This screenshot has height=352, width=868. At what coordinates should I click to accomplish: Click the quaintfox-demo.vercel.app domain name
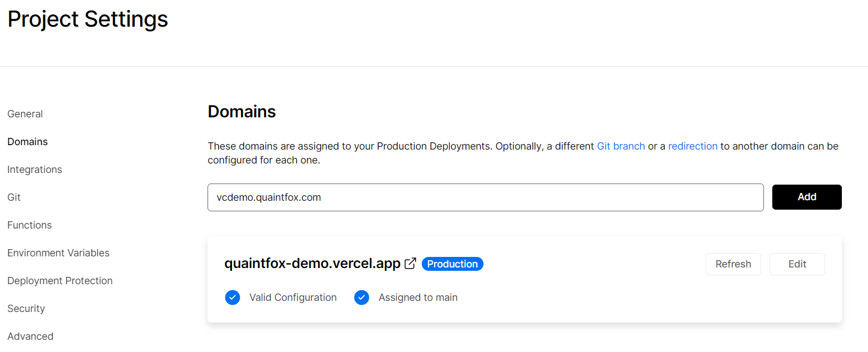point(312,264)
